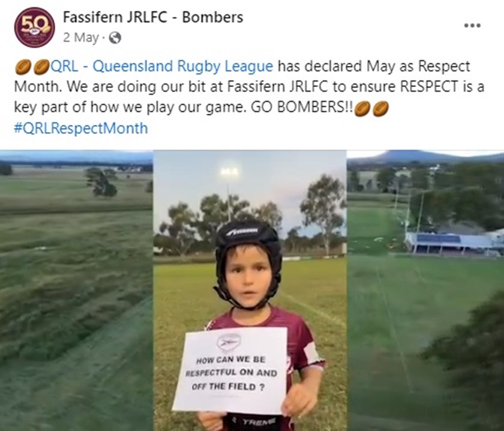Click the #QRLRespectMonth hashtag
The width and height of the screenshot is (504, 431).
coord(80,128)
